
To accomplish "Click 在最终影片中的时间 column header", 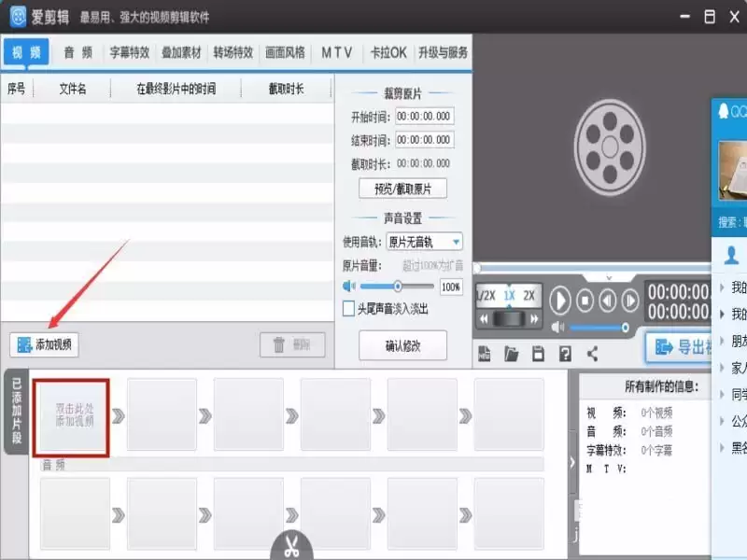I will click(176, 89).
